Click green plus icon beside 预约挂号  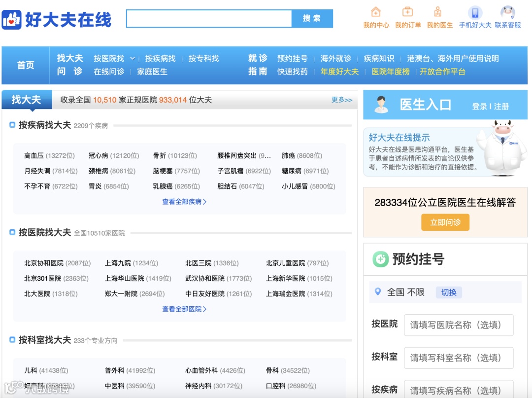tap(381, 259)
